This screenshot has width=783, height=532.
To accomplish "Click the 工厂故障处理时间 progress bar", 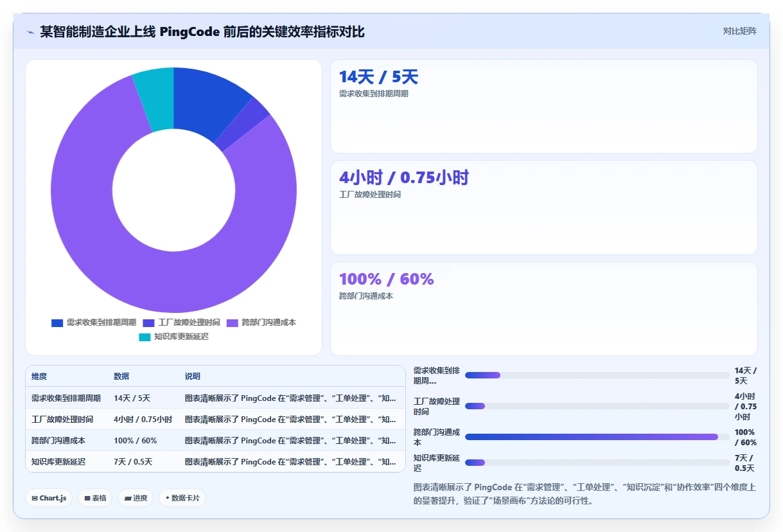I will [597, 406].
